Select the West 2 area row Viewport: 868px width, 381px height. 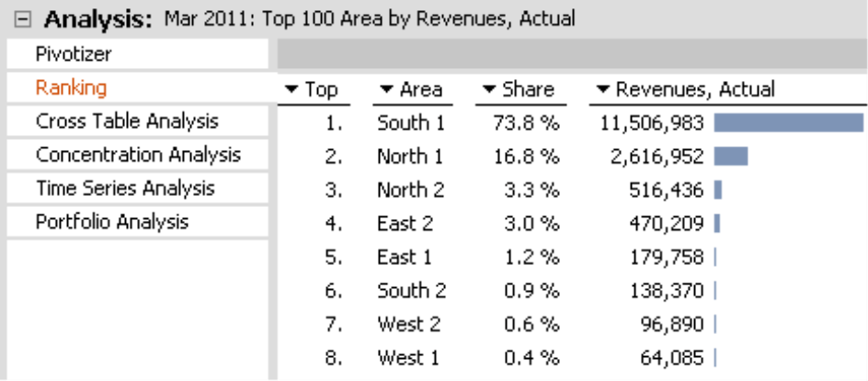pyautogui.click(x=409, y=324)
